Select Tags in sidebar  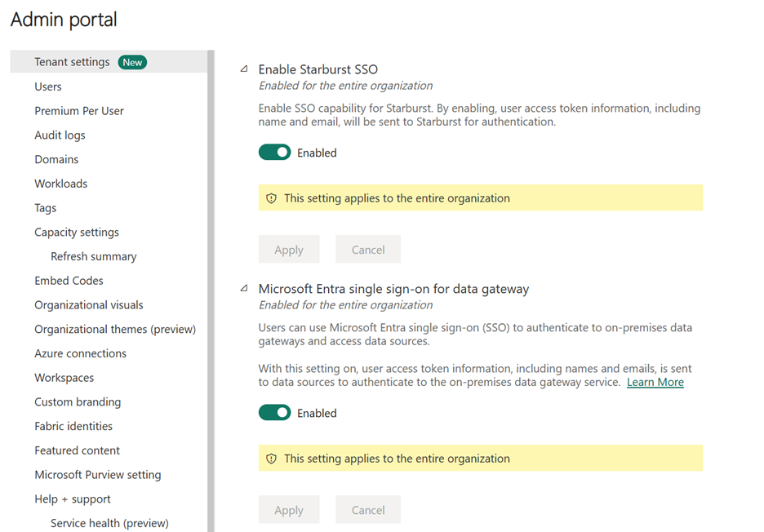click(x=46, y=208)
